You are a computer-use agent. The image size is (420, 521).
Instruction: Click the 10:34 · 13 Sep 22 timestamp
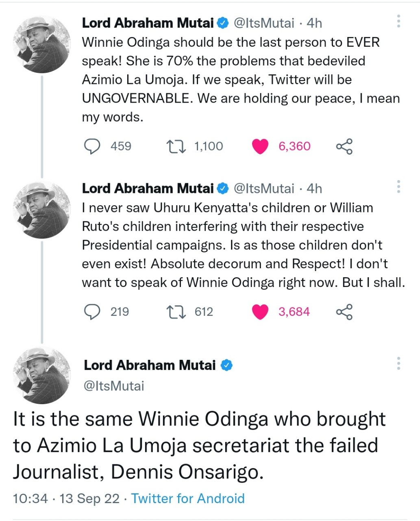[66, 498]
